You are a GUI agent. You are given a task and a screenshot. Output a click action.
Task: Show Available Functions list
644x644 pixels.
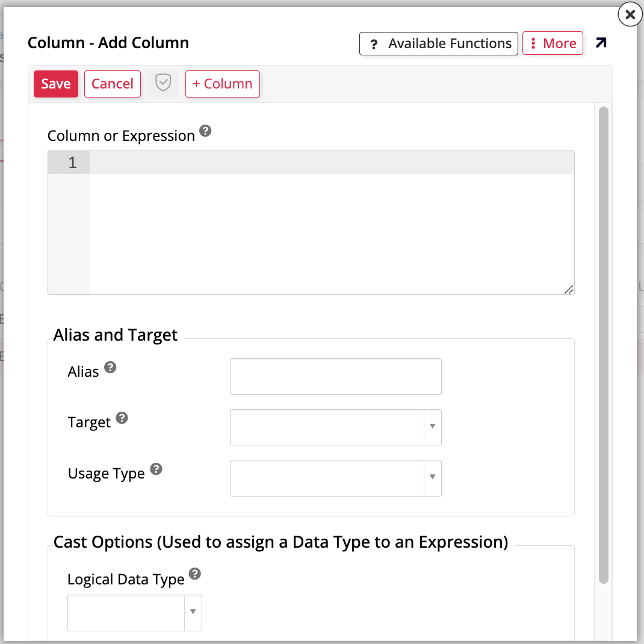(438, 43)
